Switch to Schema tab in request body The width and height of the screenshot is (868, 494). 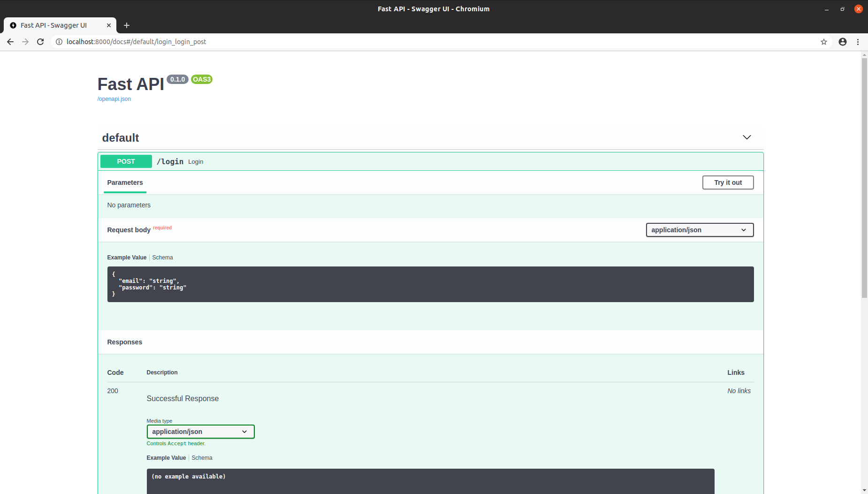(x=162, y=258)
